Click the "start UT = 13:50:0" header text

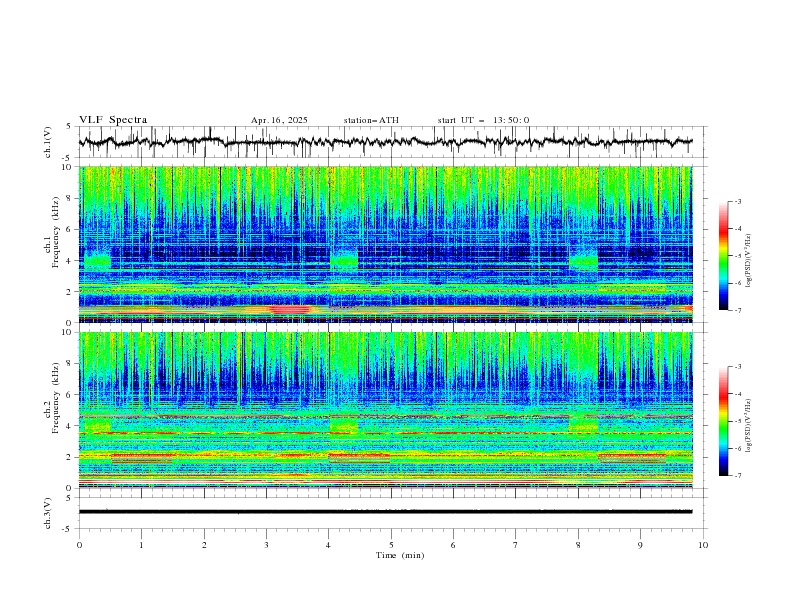click(x=483, y=120)
